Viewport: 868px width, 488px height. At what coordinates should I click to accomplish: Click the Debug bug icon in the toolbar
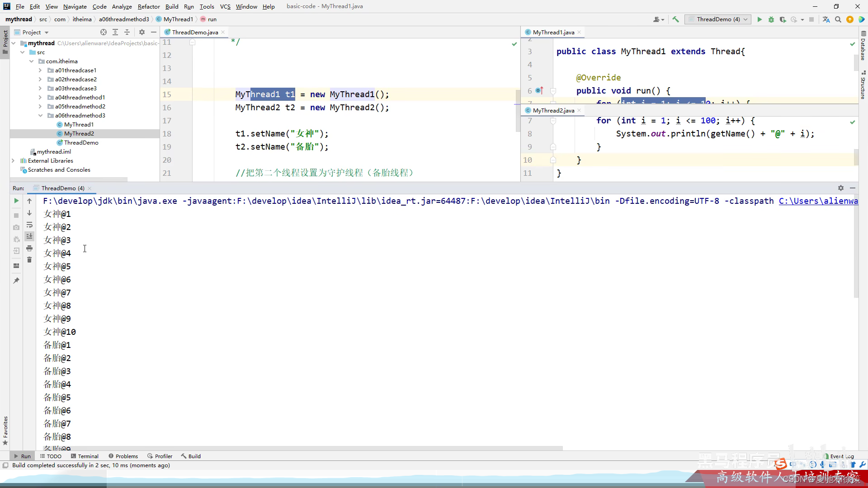coord(771,19)
